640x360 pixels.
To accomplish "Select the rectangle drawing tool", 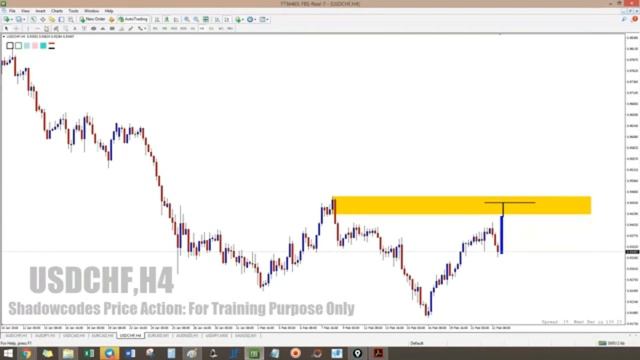I will click(112, 29).
